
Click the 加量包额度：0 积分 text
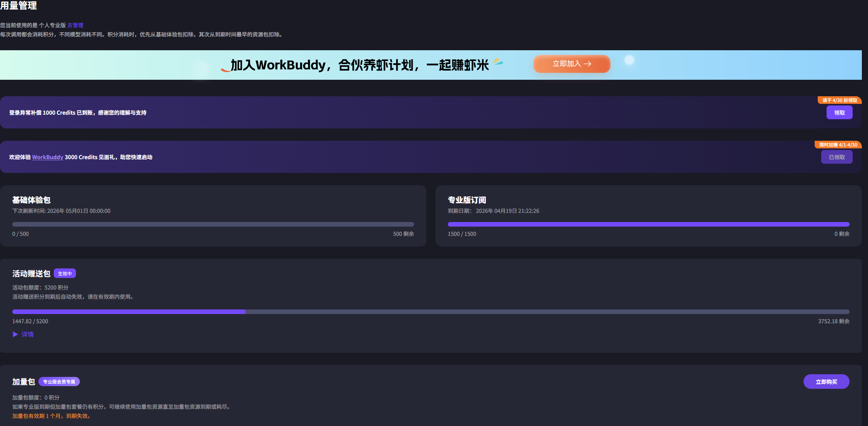(36, 398)
